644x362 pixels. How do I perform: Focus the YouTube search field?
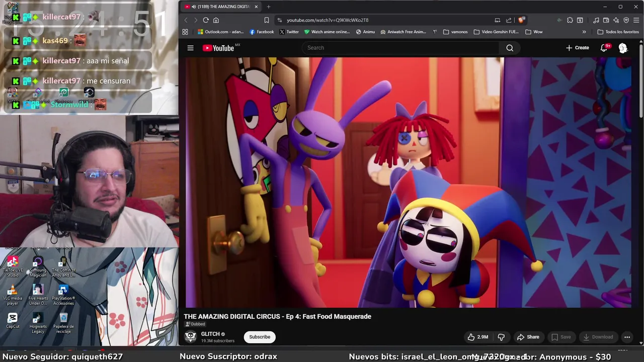[x=400, y=48]
